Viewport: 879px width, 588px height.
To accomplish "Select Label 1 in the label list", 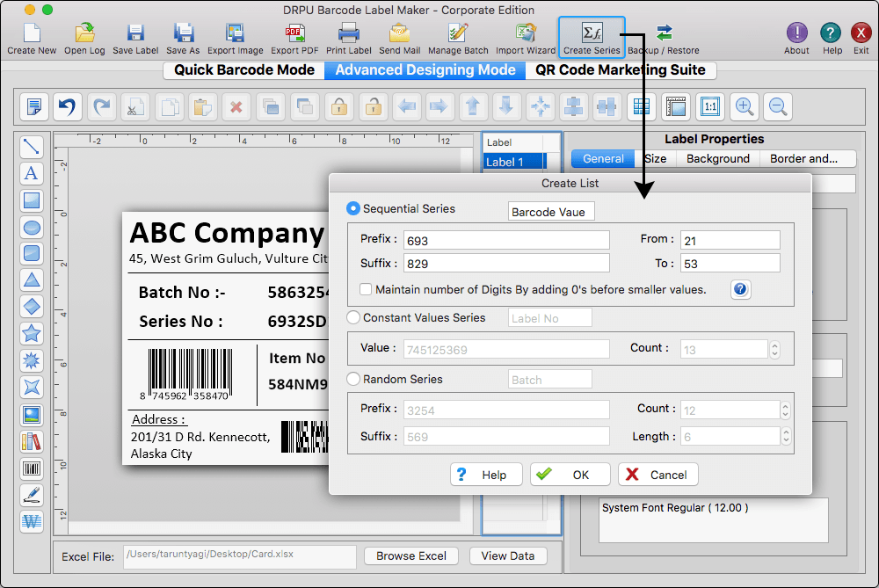I will coord(513,162).
